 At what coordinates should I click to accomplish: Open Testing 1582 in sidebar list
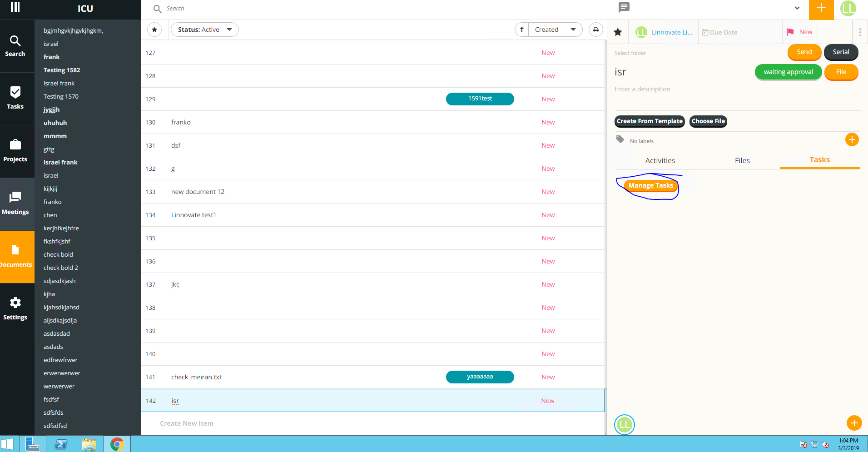(62, 70)
